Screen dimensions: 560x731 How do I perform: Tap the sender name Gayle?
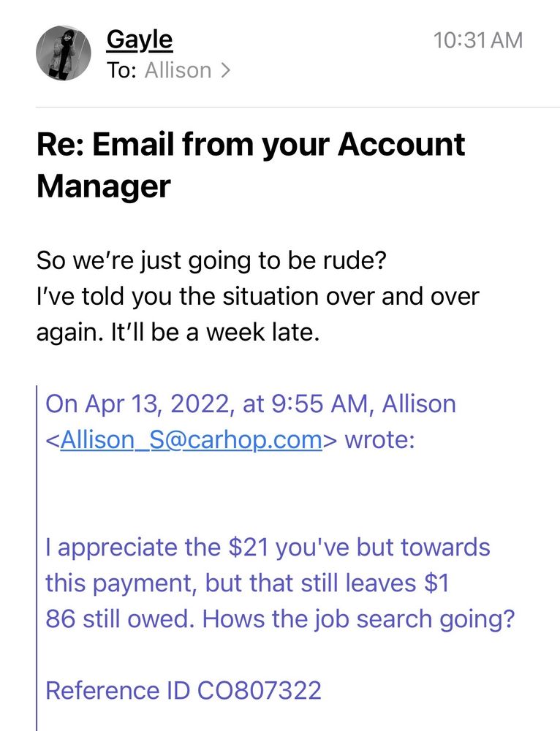(x=140, y=40)
